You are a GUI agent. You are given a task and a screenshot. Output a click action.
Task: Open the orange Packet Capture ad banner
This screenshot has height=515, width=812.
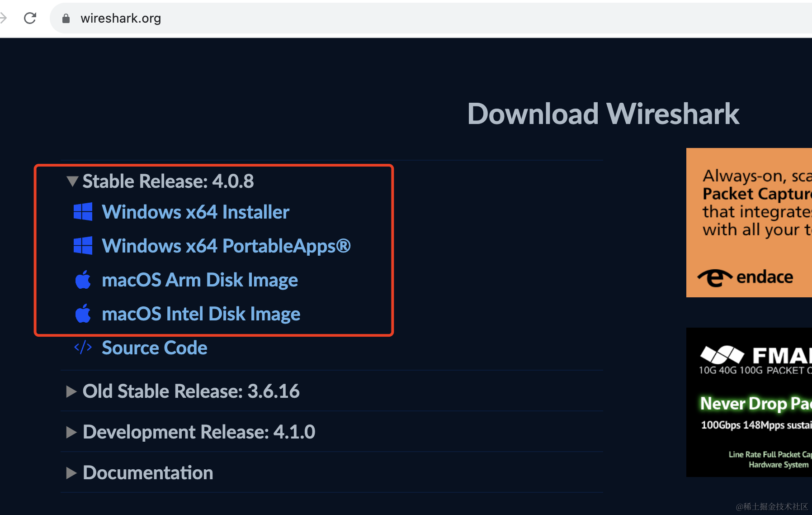749,223
